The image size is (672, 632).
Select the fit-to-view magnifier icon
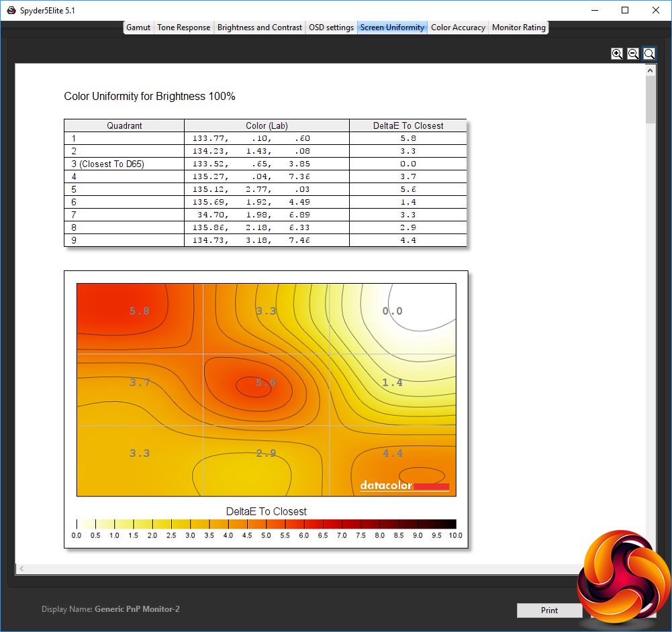tap(649, 54)
